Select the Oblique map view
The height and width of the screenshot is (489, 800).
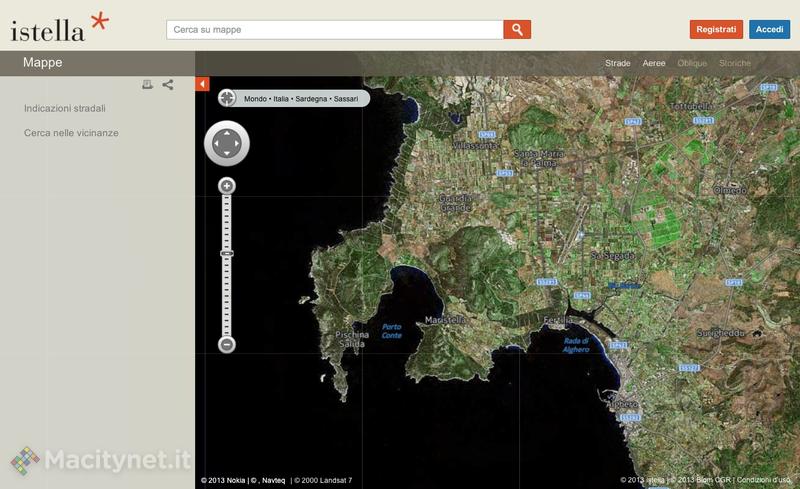click(x=692, y=63)
